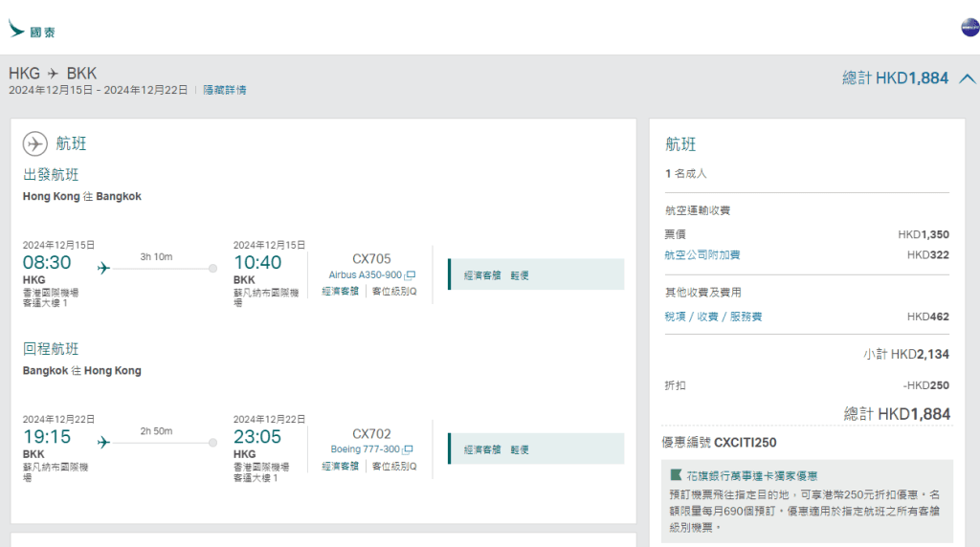Image resolution: width=980 pixels, height=547 pixels.
Task: Click the 總計 HKD1,884 header total
Action: (895, 78)
